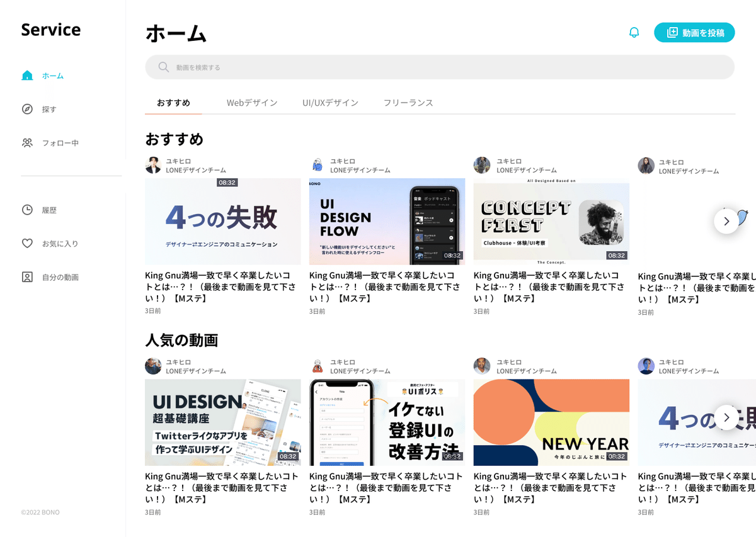Play the イケてない登録UIの改善方法 thumbnail

pyautogui.click(x=387, y=422)
